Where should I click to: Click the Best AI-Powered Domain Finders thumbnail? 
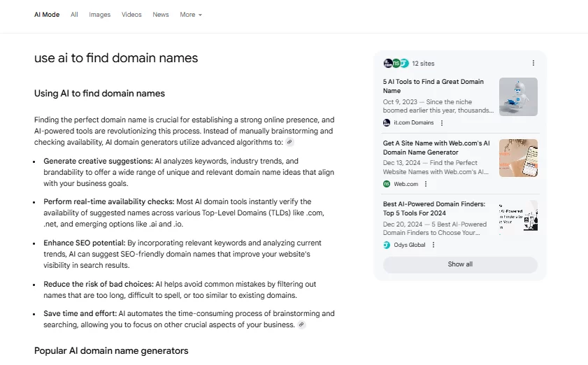(x=518, y=218)
